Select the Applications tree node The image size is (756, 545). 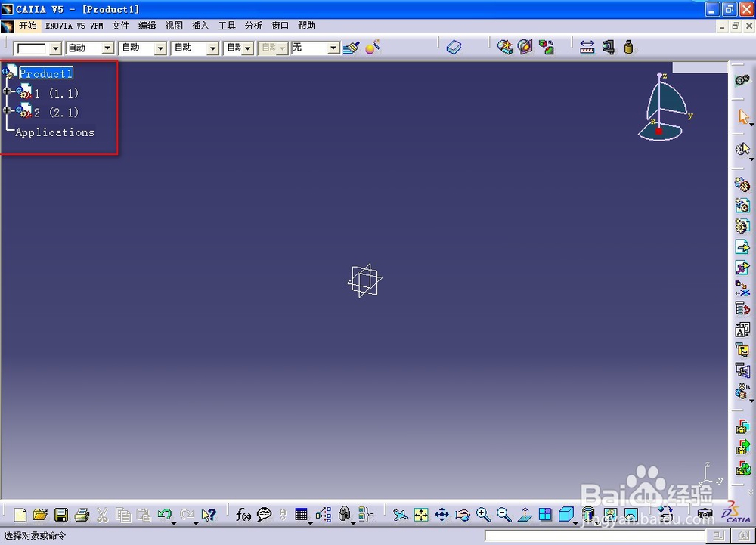54,132
